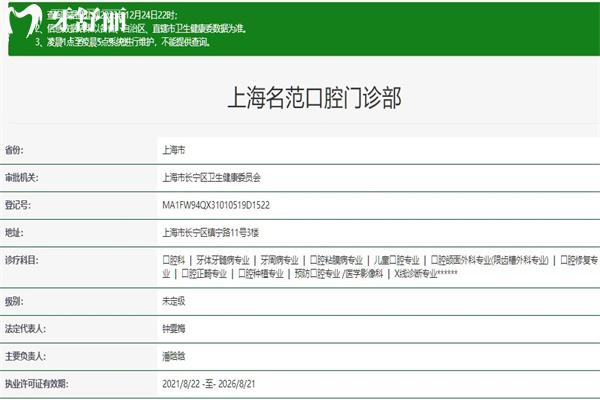Click the banner notice about 凌晨1点 system maintenance
Viewport: 600px width, 400px height.
coord(122,42)
